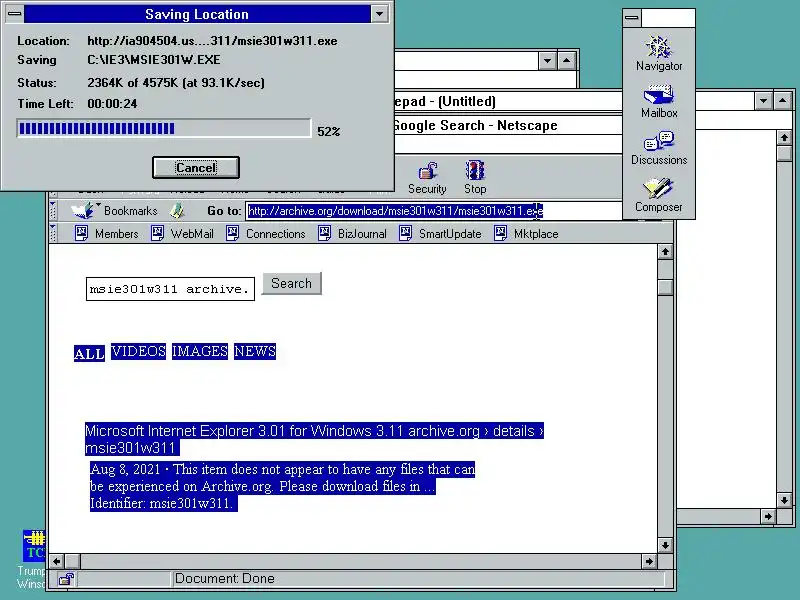This screenshot has width=800, height=600.
Task: Open the Bookmarks menu icon
Action: point(82,210)
